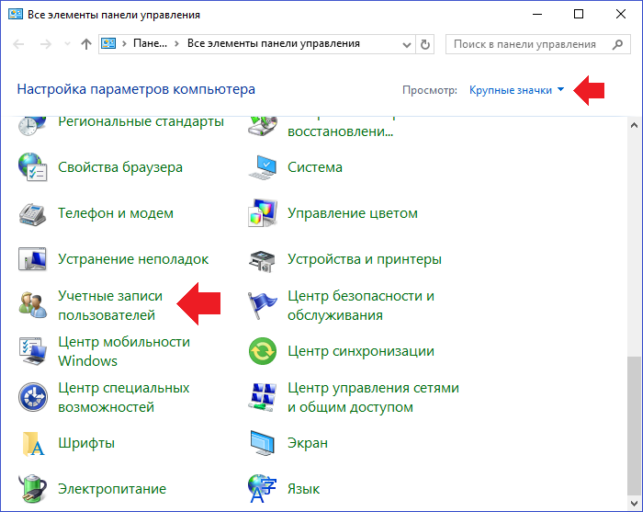Click the scrollbar up arrow
The height and width of the screenshot is (512, 643).
[x=634, y=125]
